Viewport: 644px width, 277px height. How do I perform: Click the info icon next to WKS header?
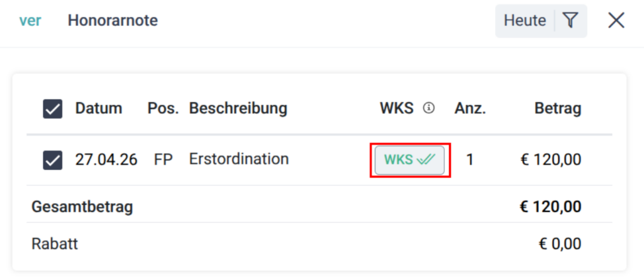(x=429, y=108)
